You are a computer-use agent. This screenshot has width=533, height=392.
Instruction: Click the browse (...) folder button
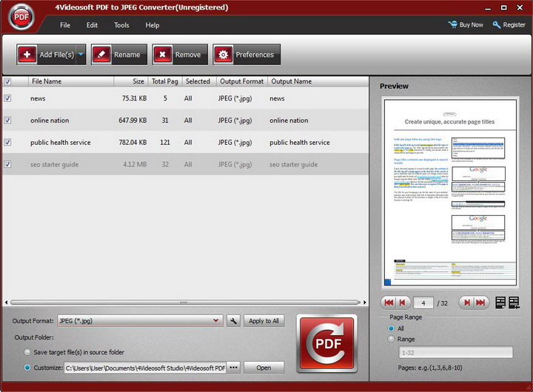point(233,368)
